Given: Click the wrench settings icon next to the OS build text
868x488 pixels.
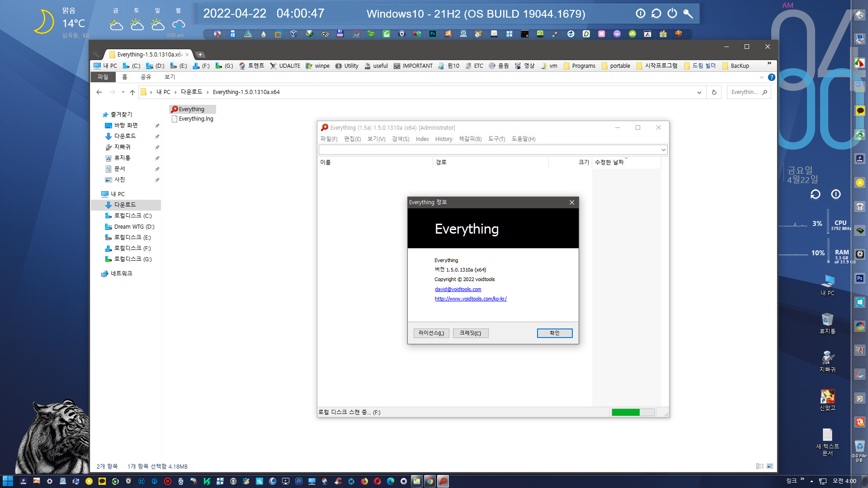Looking at the screenshot, I should [688, 14].
